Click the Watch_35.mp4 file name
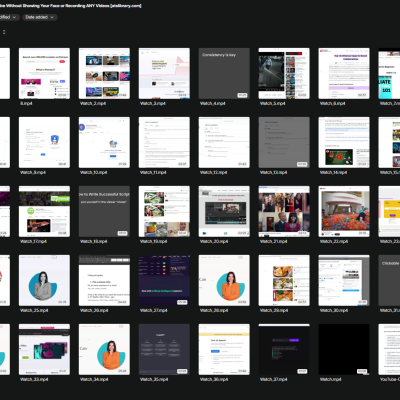The image size is (400, 400). click(x=154, y=379)
